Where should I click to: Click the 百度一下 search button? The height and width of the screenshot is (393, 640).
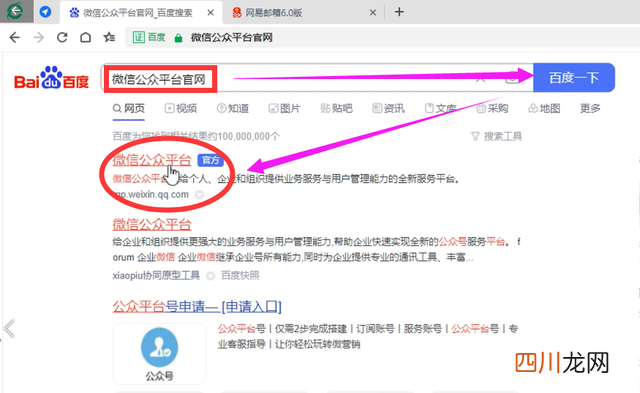click(x=574, y=78)
